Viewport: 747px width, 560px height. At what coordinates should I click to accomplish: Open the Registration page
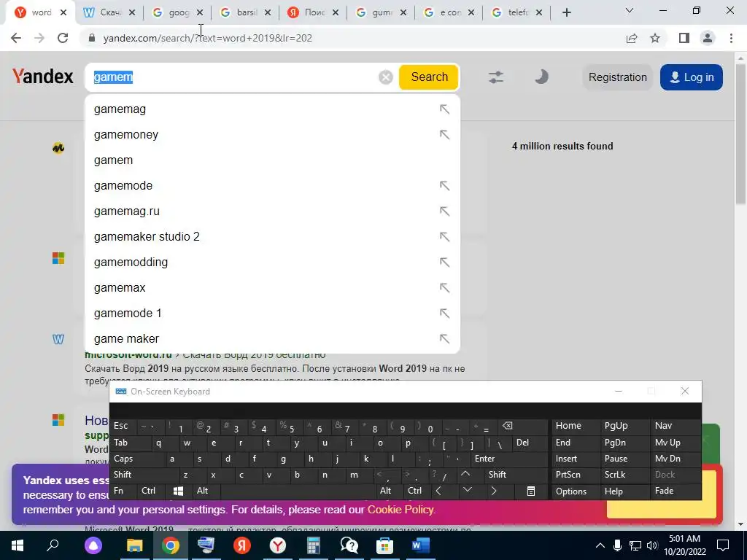617,77
